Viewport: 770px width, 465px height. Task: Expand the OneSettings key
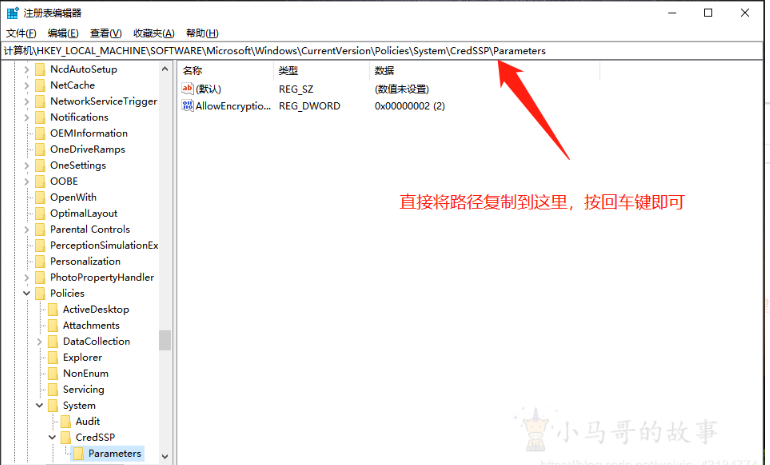tap(27, 166)
